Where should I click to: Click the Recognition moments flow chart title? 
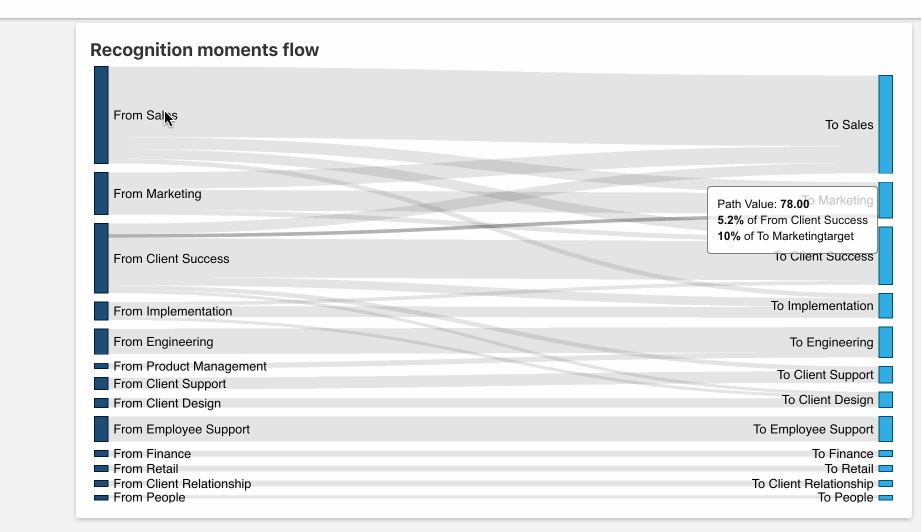pos(205,50)
